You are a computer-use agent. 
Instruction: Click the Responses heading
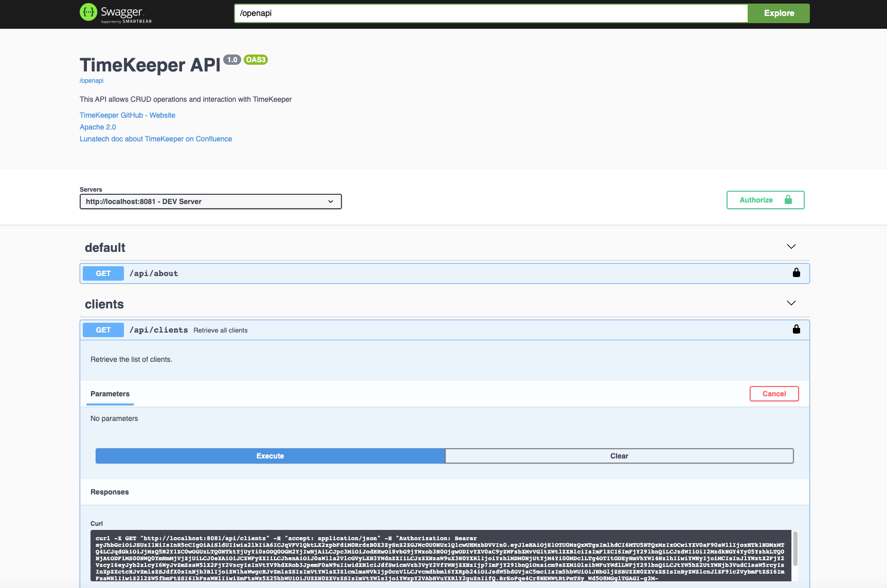(110, 492)
